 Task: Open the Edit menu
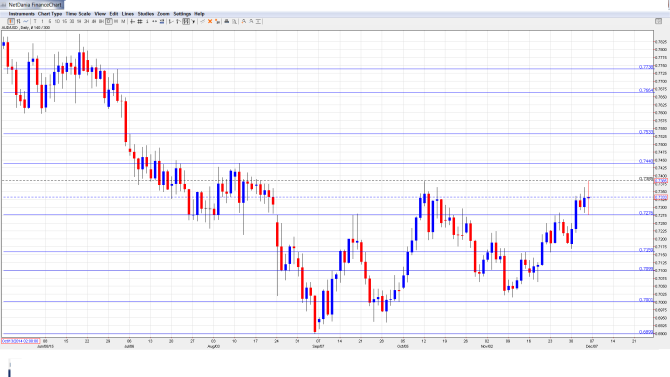[114, 14]
